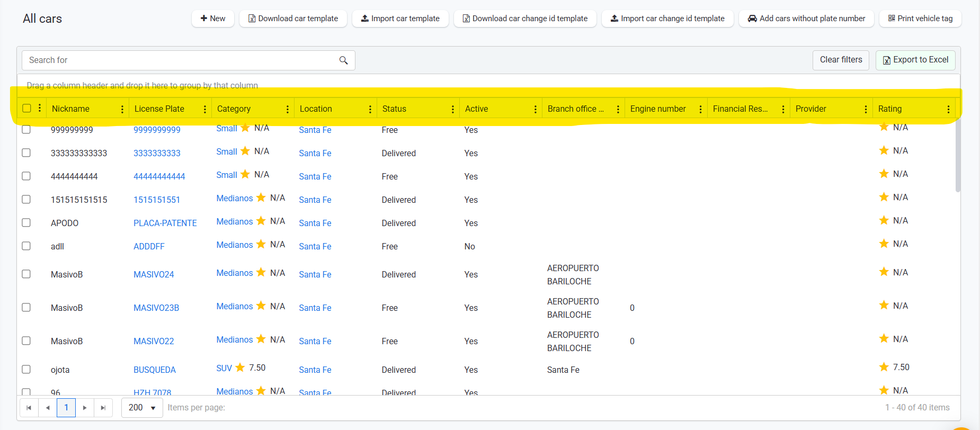Click Import car template button
Image resolution: width=980 pixels, height=430 pixels.
pos(400,19)
